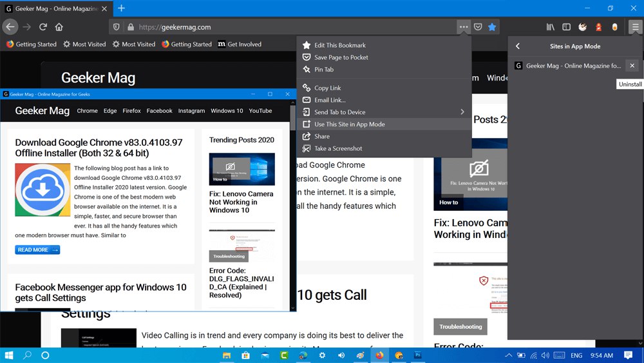
Task: Open Photoshop from the taskbar
Action: click(418, 355)
